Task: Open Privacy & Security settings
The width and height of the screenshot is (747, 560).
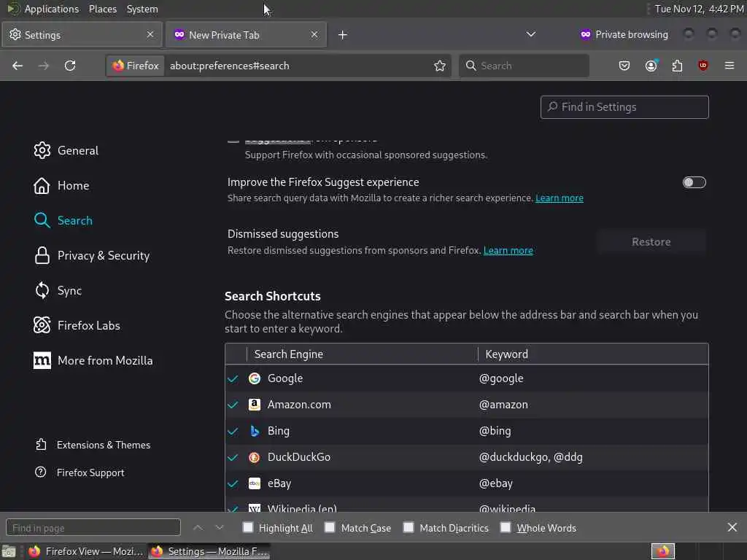Action: point(91,256)
